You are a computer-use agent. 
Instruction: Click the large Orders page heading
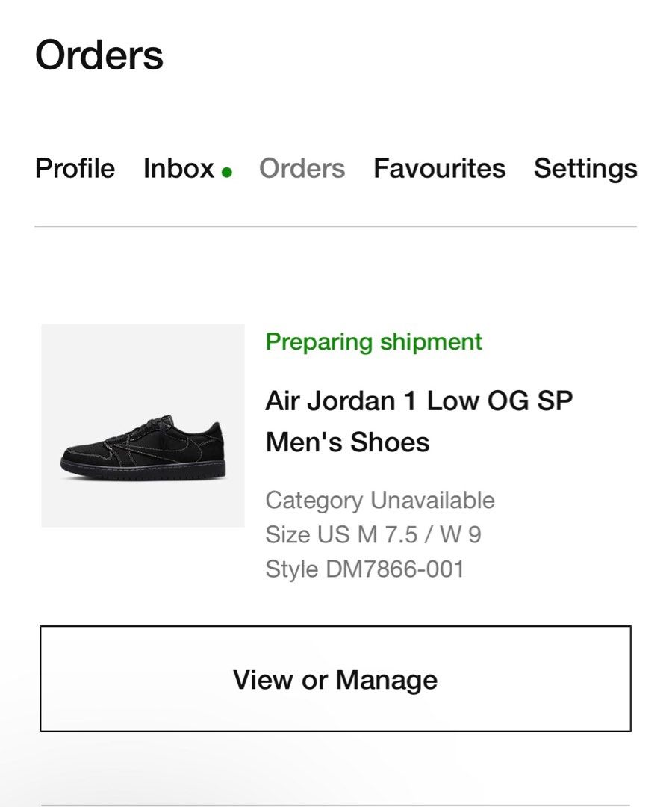(x=99, y=55)
